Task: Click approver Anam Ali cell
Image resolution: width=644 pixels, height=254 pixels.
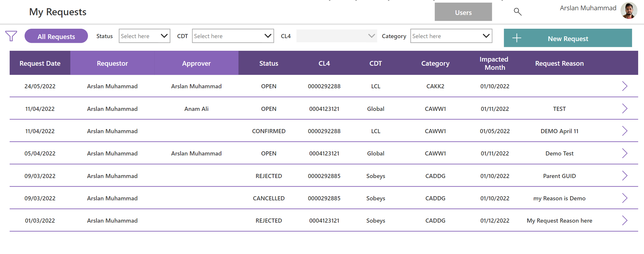Action: [x=196, y=109]
